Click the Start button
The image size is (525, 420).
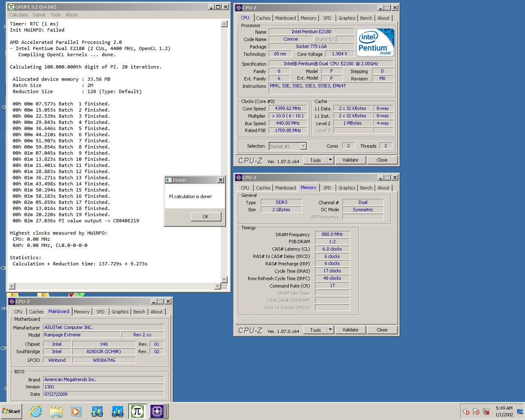click(11, 411)
